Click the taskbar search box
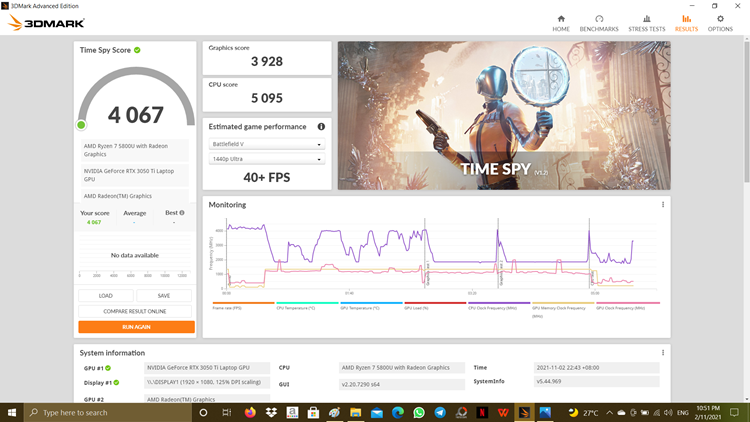The image size is (750, 422). tap(107, 412)
